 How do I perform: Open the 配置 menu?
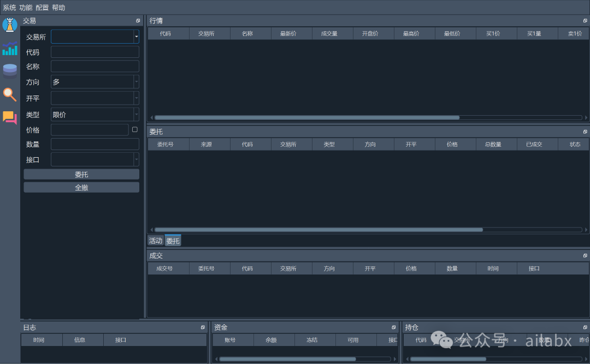coord(42,8)
